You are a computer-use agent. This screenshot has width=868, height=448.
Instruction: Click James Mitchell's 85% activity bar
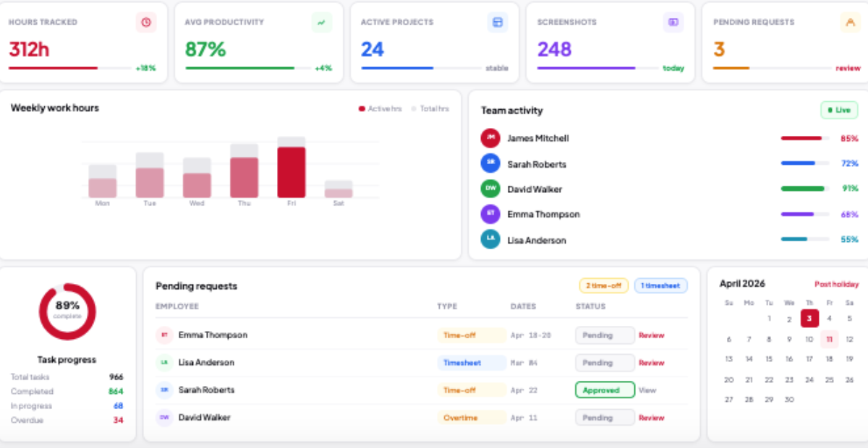tap(805, 138)
